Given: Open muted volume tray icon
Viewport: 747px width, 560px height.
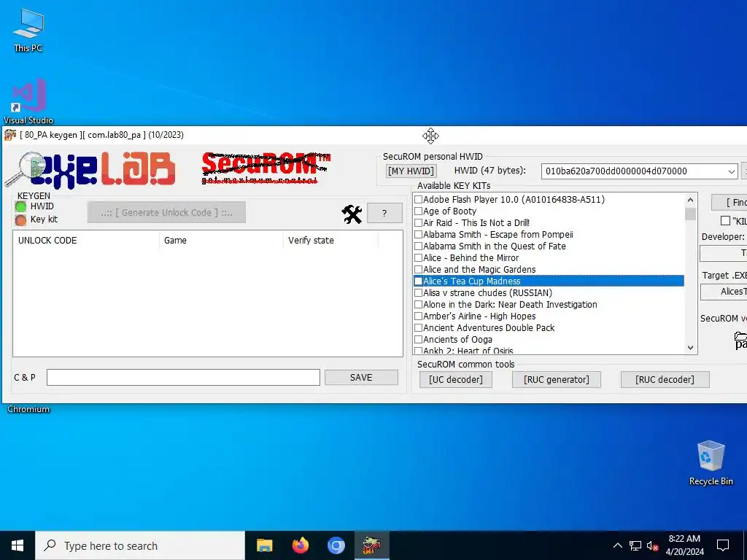Looking at the screenshot, I should pos(652,545).
